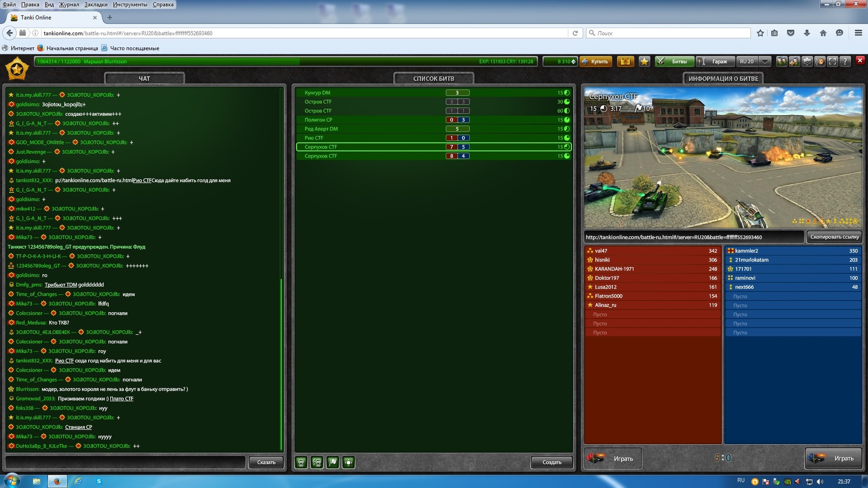The image size is (868, 488).
Task: Open the Инструменты menu
Action: 130,4
